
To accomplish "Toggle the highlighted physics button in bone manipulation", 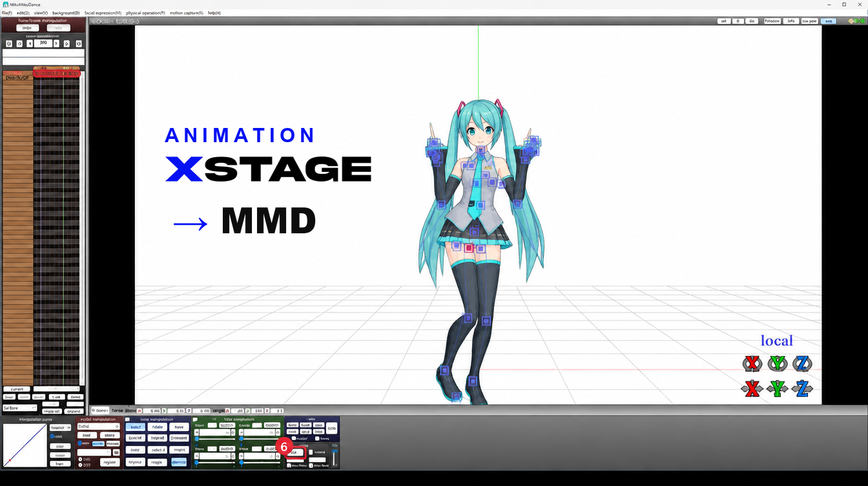I will (x=179, y=462).
